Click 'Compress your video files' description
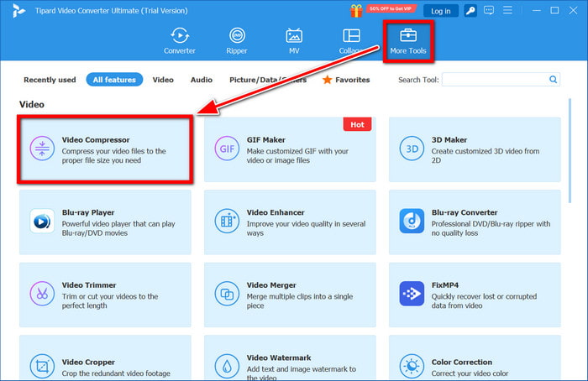Screen dimensions: 588x381 [113, 156]
